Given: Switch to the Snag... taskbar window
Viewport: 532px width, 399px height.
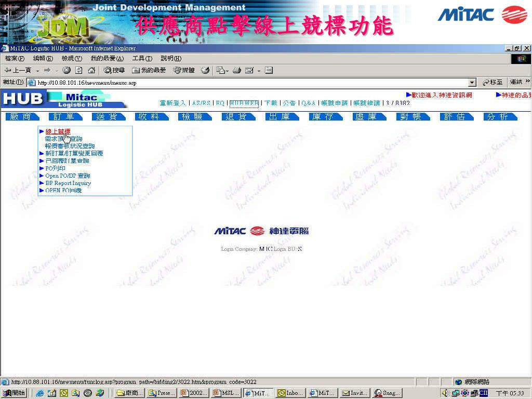Looking at the screenshot, I should 387,393.
